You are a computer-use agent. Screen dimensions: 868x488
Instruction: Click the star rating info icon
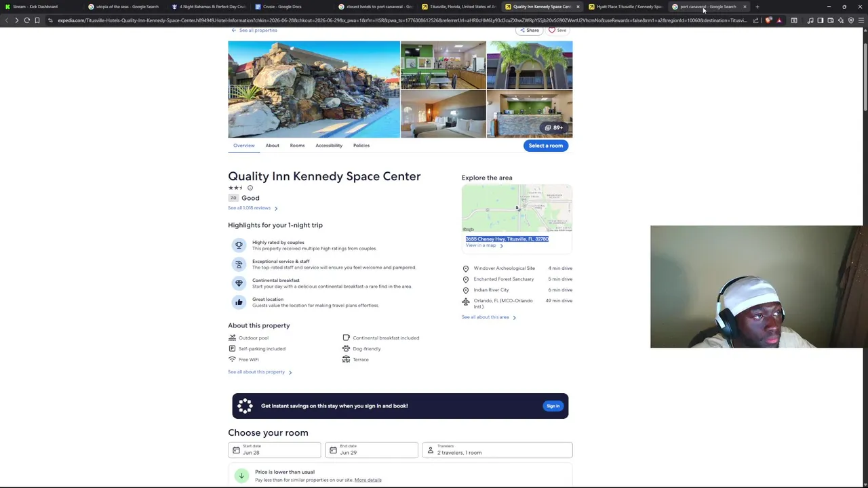250,188
